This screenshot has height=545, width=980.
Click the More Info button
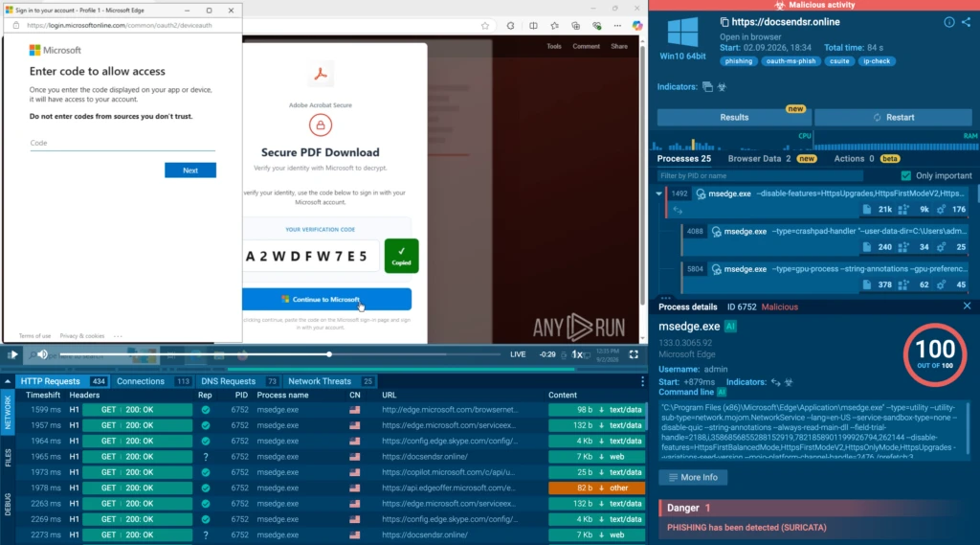[693, 477]
